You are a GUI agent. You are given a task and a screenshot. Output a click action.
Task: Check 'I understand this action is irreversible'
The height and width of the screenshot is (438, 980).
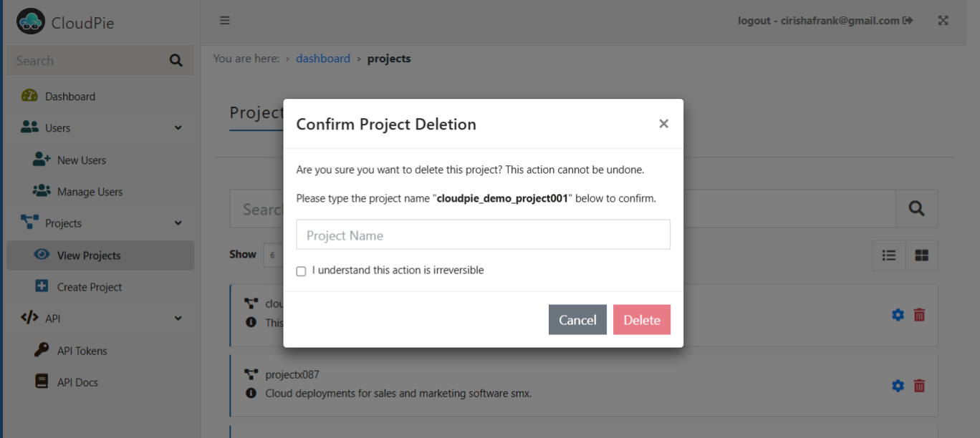[x=301, y=271]
